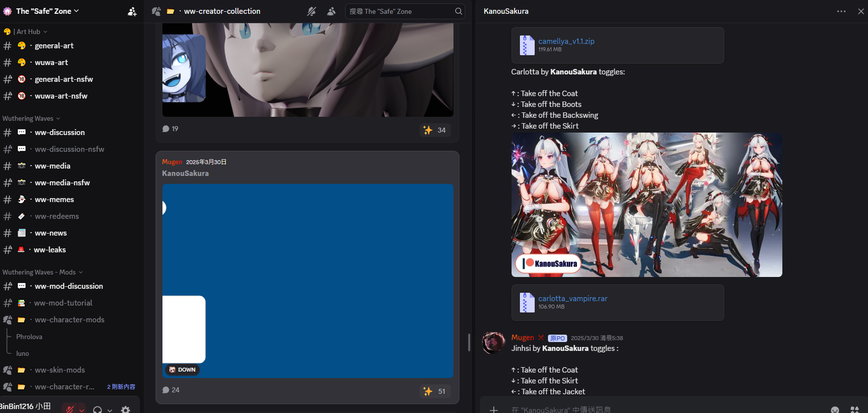Toggle the muted notification bell icon
This screenshot has height=413, width=868.
(x=312, y=11)
